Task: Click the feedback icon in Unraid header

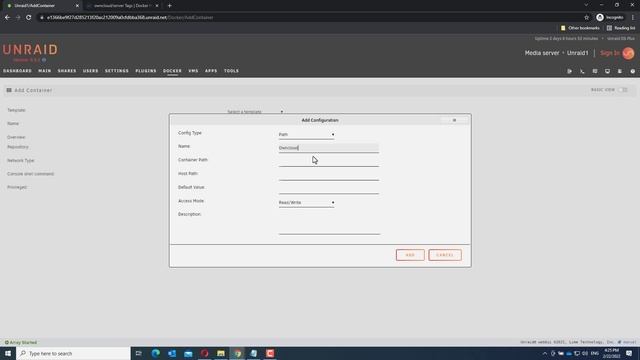Action: tap(595, 71)
